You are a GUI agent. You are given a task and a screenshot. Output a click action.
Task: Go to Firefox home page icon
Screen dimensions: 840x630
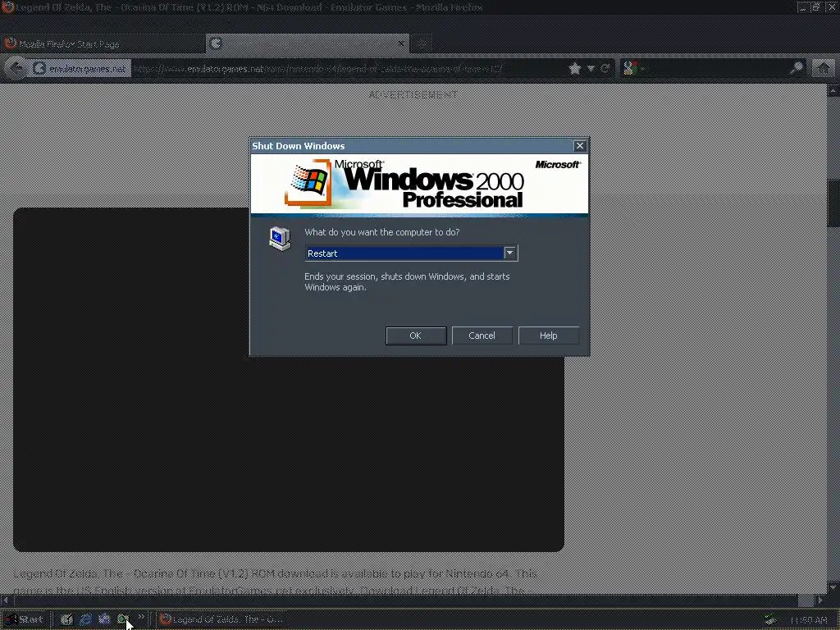tap(824, 69)
